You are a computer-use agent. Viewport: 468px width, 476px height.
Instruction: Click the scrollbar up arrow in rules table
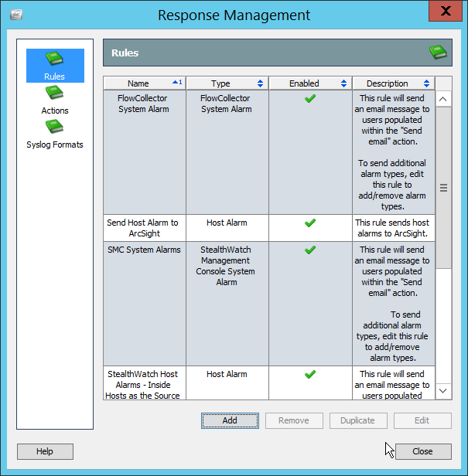[443, 99]
